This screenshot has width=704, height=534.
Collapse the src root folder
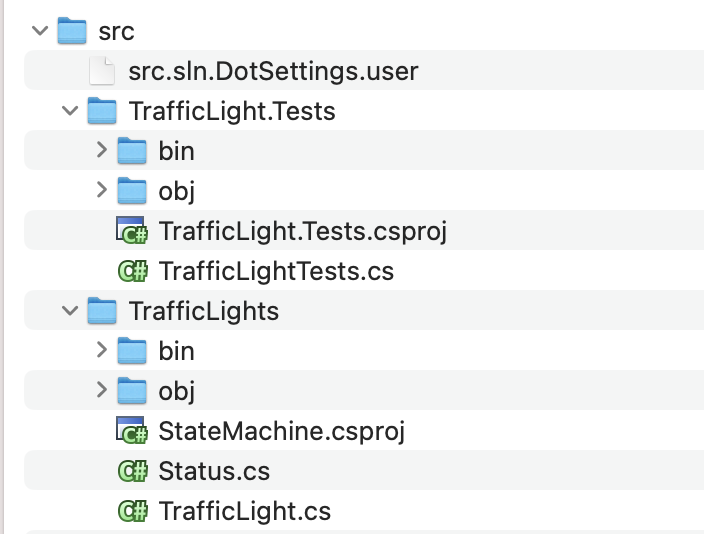pos(40,31)
